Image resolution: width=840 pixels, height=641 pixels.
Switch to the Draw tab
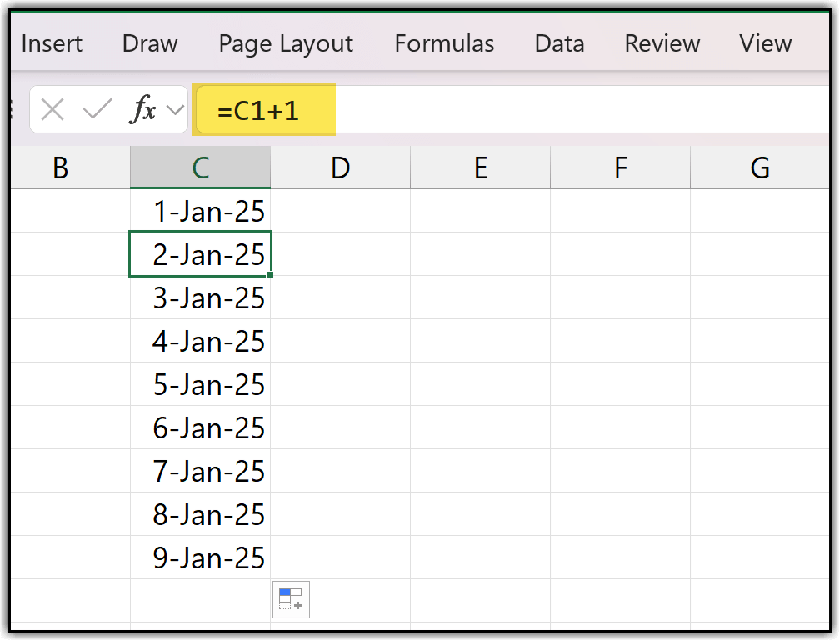[x=150, y=43]
